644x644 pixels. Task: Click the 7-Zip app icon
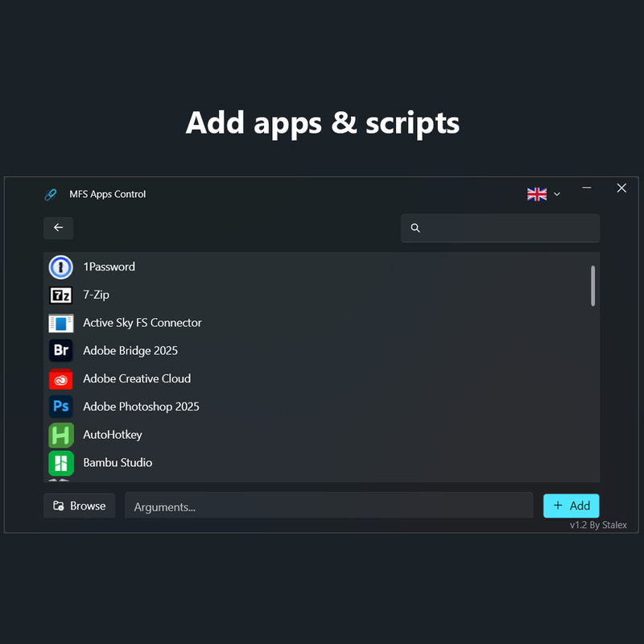click(61, 295)
